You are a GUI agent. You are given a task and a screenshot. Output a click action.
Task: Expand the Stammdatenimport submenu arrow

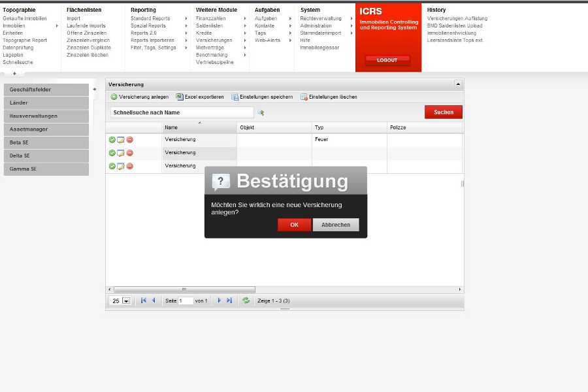pos(351,33)
